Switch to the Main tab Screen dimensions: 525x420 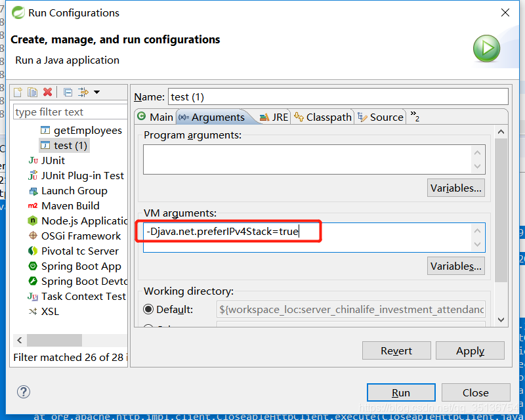pyautogui.click(x=156, y=117)
